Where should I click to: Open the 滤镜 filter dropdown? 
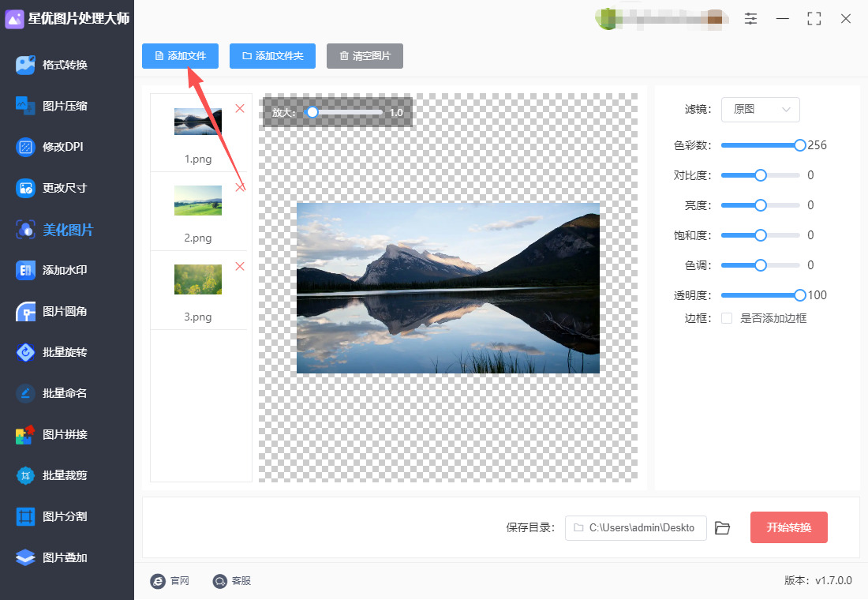(x=760, y=110)
